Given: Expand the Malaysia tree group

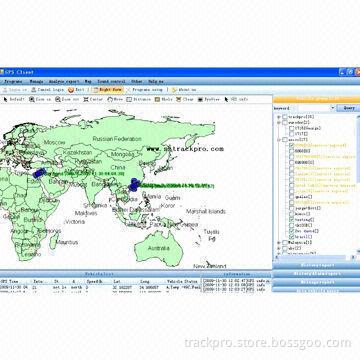Looking at the screenshot, I should point(278,242).
